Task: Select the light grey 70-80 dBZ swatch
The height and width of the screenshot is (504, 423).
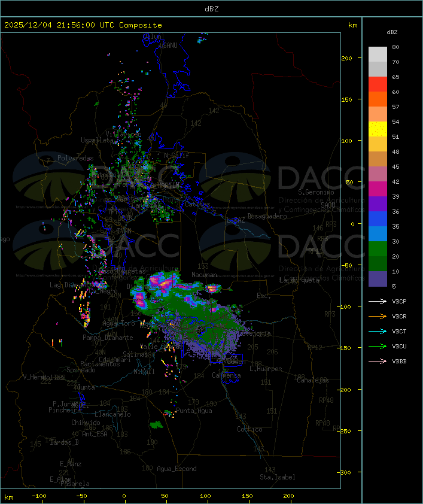Action: pos(378,54)
